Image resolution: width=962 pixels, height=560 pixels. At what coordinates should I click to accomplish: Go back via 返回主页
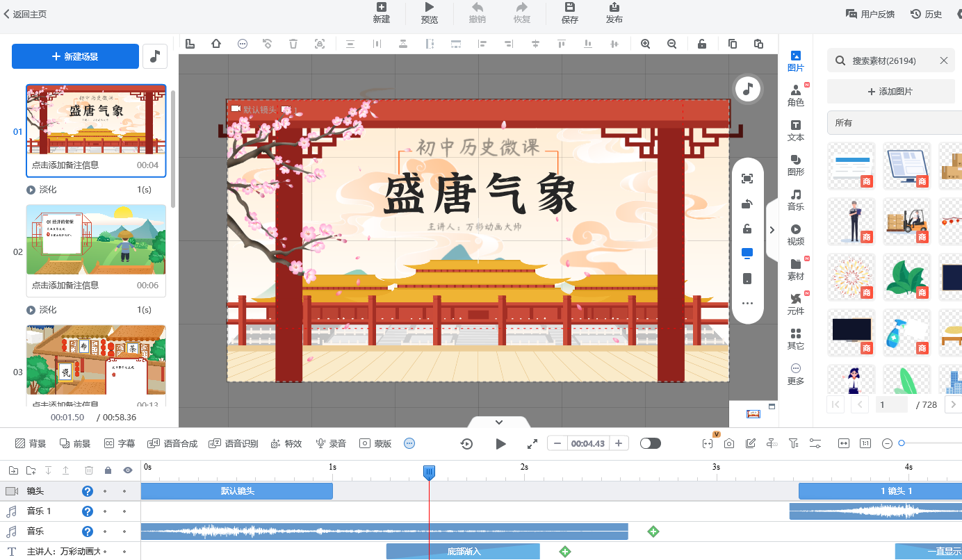(25, 14)
